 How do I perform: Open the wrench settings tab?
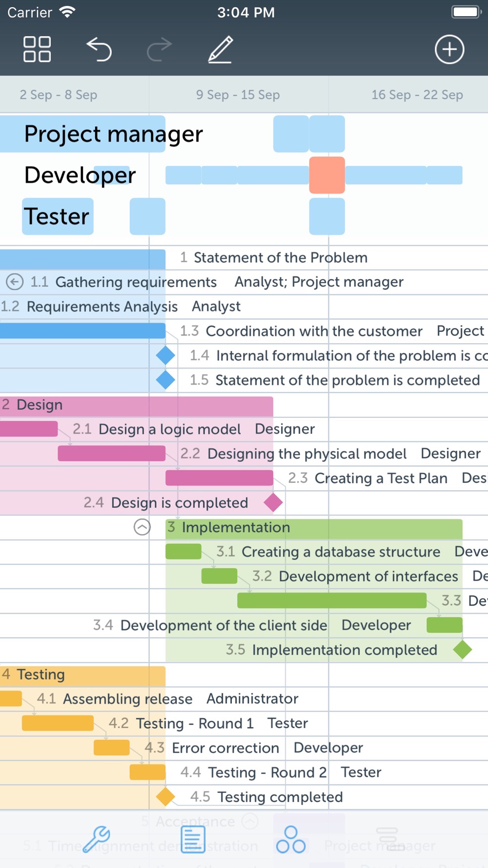96,839
